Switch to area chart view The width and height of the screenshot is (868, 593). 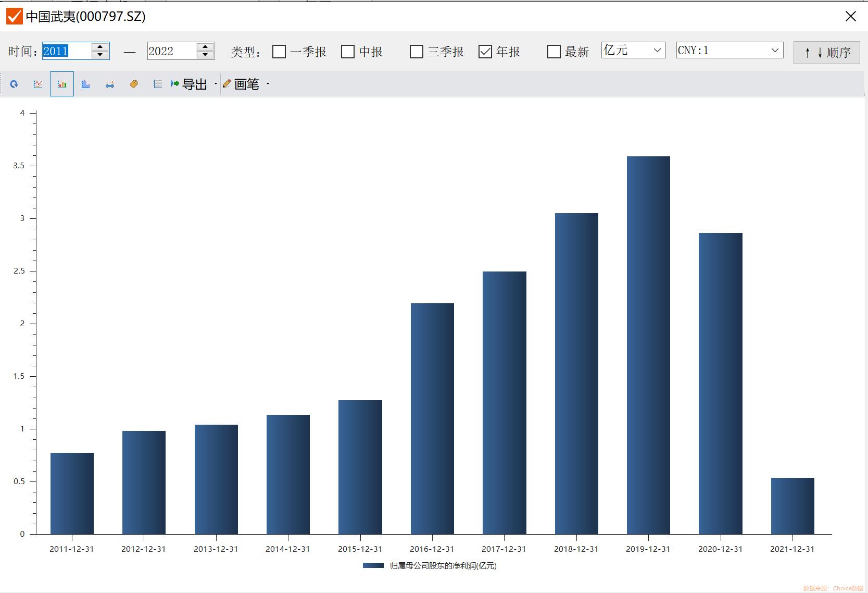(86, 84)
